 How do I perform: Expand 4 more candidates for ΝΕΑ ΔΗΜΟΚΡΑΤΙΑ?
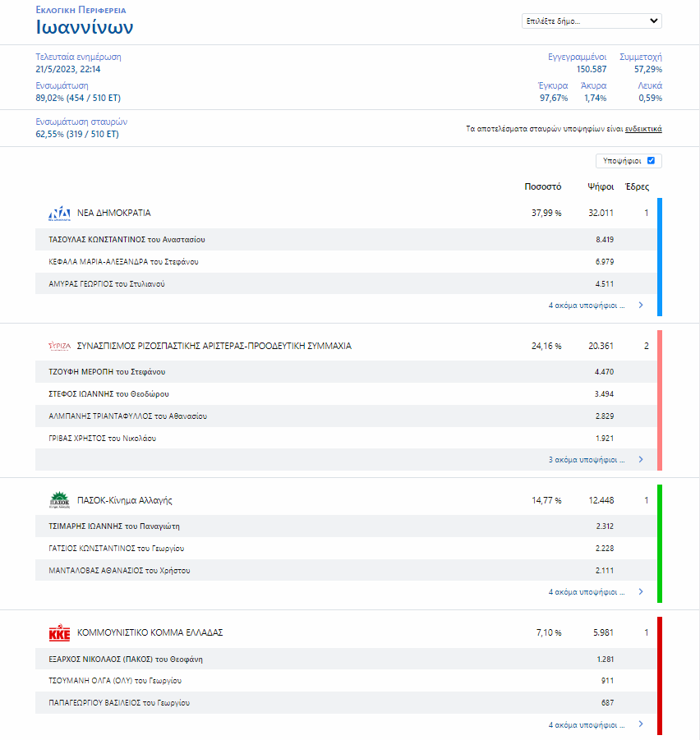(586, 306)
